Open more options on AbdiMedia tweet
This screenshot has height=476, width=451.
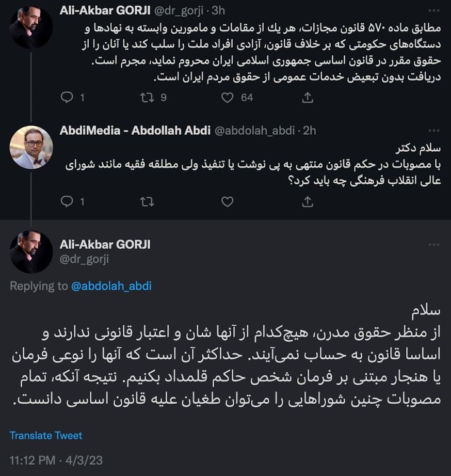coord(434,131)
